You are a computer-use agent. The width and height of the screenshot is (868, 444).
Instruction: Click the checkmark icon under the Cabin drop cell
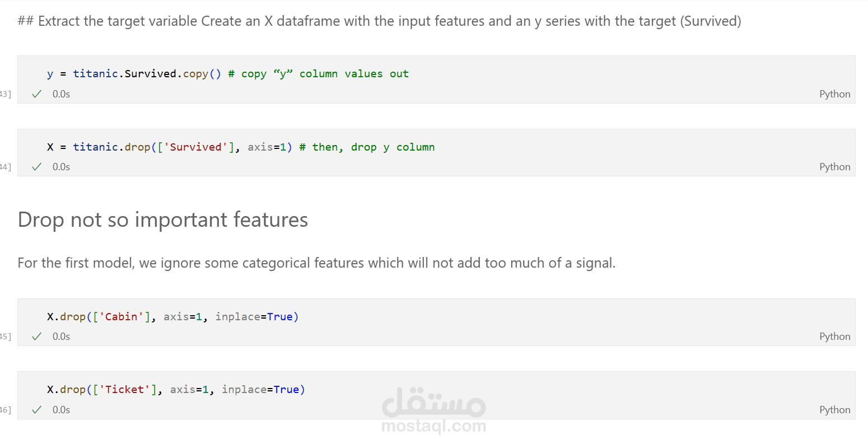[x=37, y=336]
